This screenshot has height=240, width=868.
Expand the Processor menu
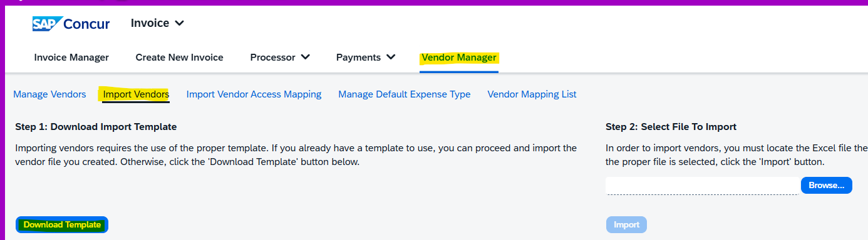click(280, 57)
